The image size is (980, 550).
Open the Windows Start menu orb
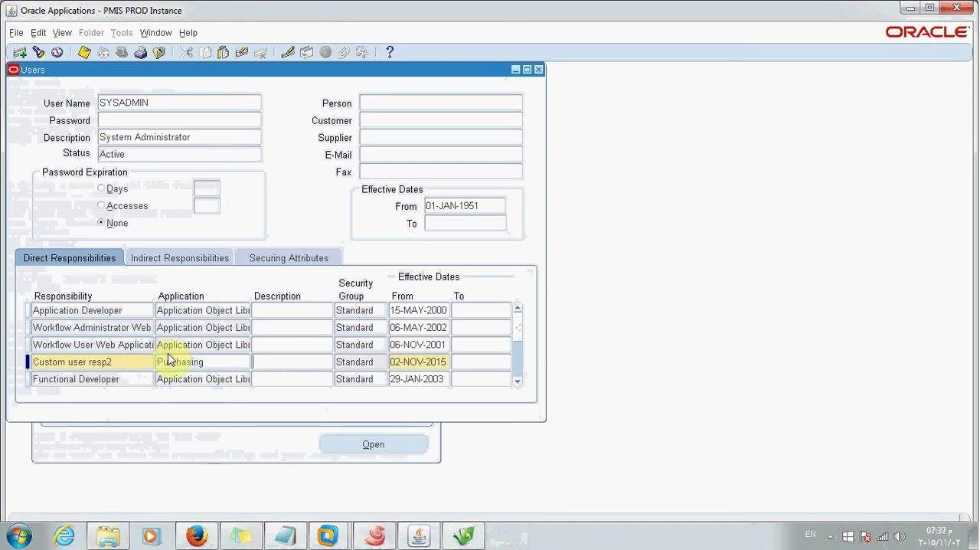pos(19,535)
